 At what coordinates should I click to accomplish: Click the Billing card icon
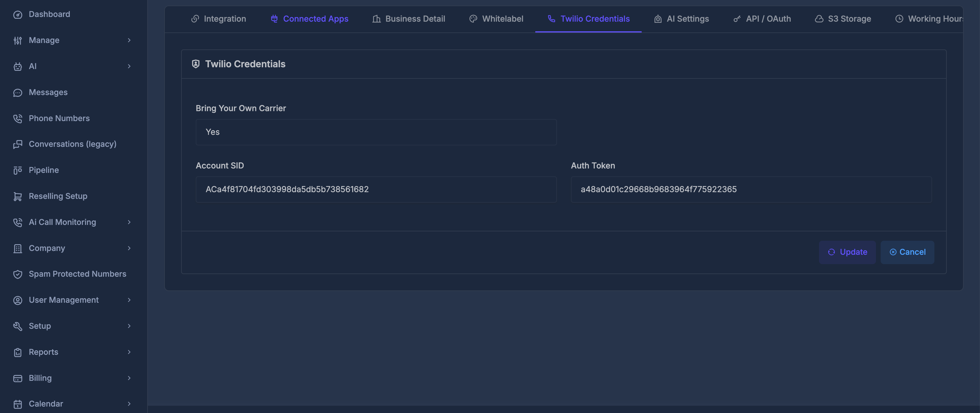tap(18, 378)
